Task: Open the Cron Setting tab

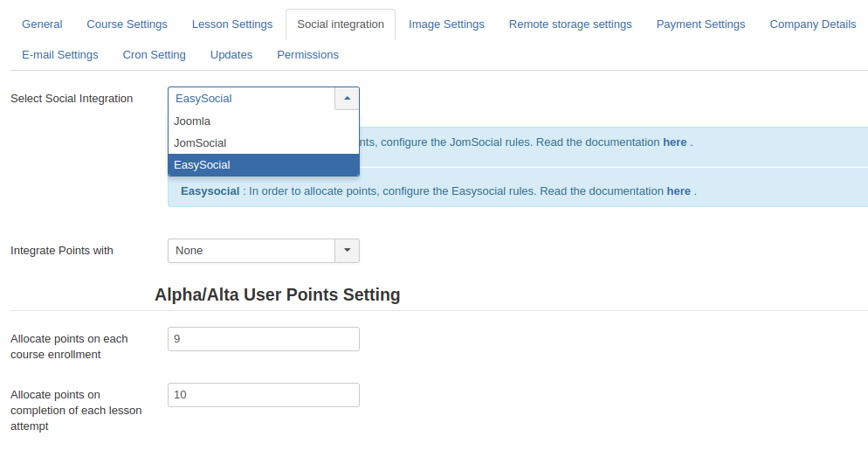Action: 154,55
